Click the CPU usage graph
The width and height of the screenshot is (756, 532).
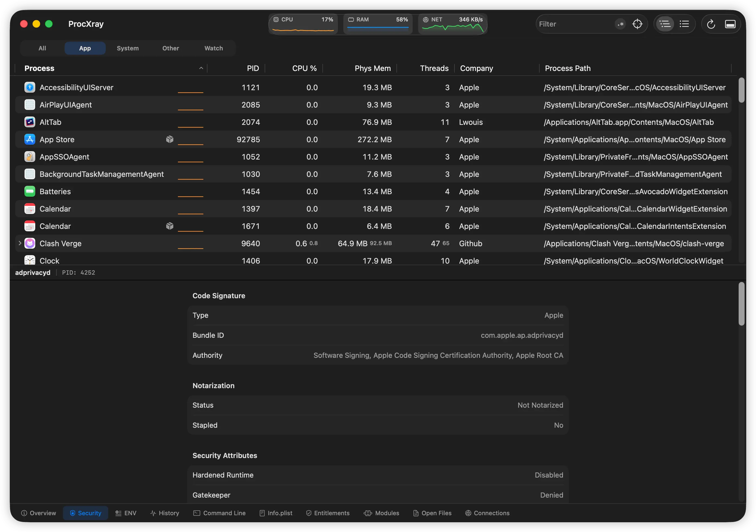point(303,25)
